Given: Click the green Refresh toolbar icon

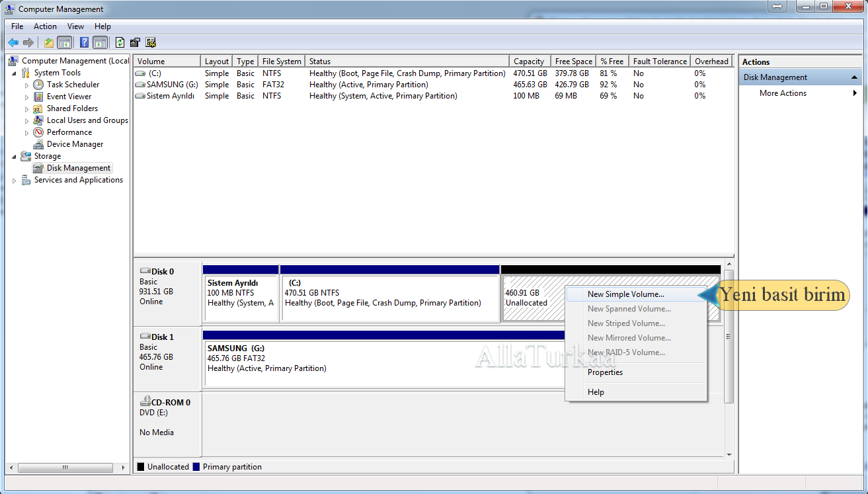Looking at the screenshot, I should (120, 42).
